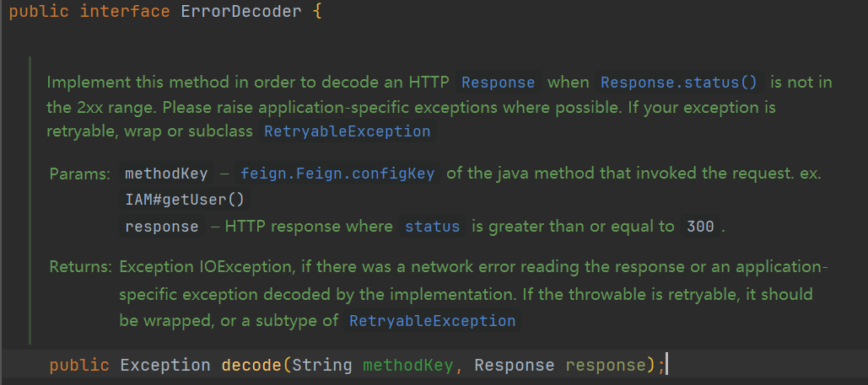Follow the RetryableException link in the description paragraph
868x385 pixels.
[347, 131]
